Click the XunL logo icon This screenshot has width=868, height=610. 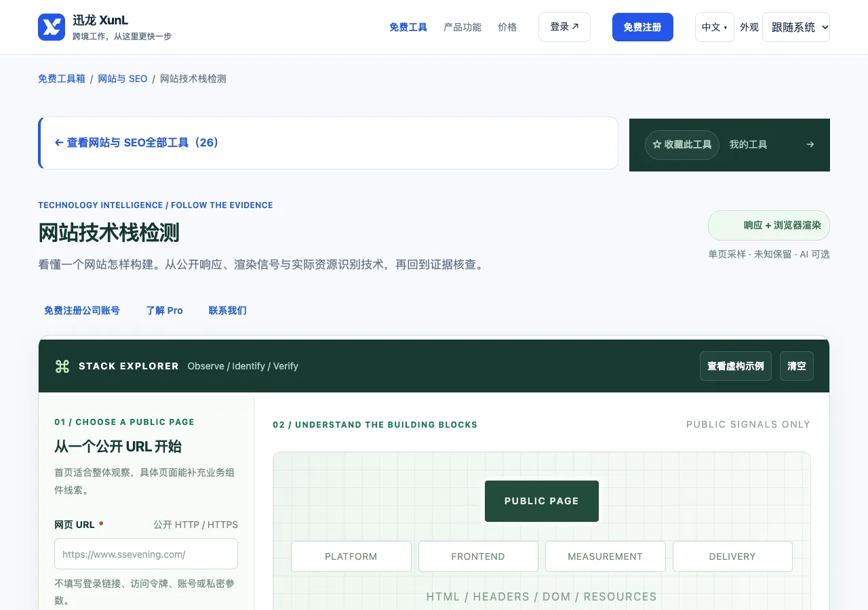point(52,27)
